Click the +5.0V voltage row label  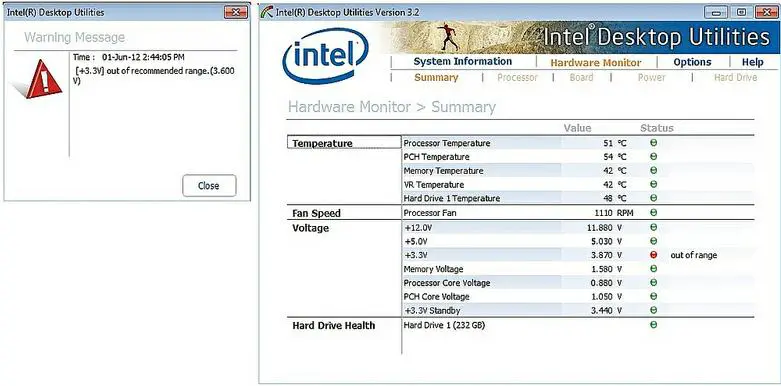coord(415,242)
